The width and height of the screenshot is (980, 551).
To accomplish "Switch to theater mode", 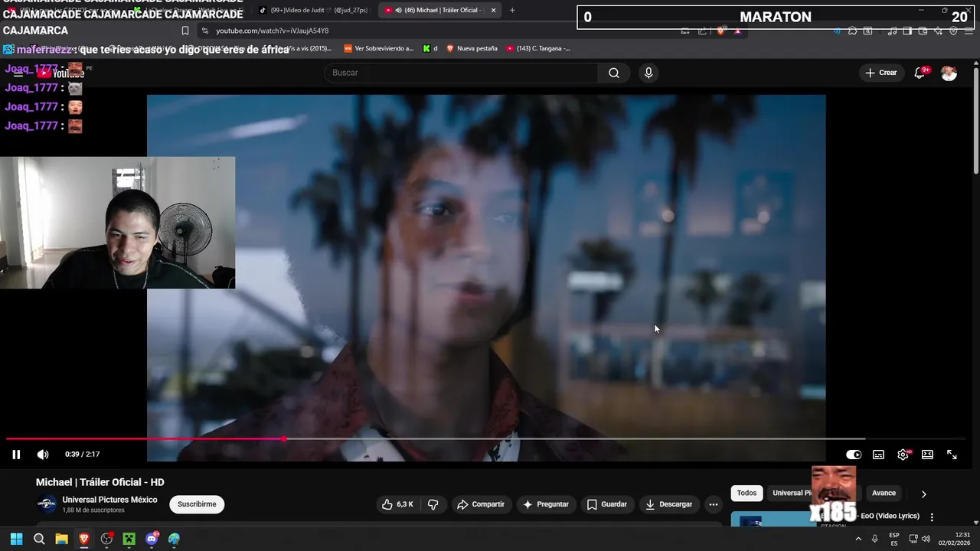I will tap(927, 455).
